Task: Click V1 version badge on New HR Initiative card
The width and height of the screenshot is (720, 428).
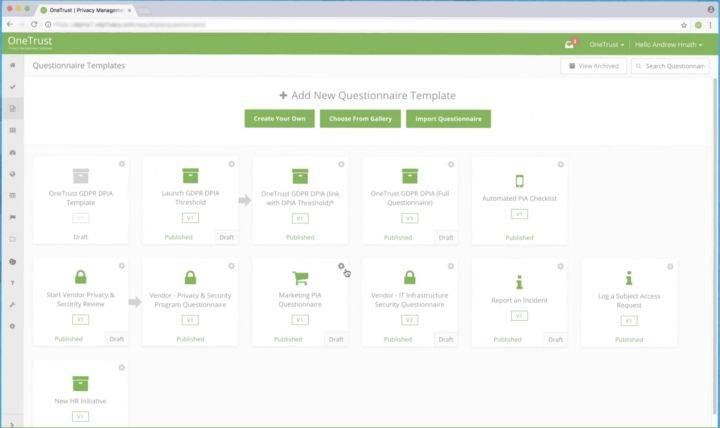Action: coord(80,417)
